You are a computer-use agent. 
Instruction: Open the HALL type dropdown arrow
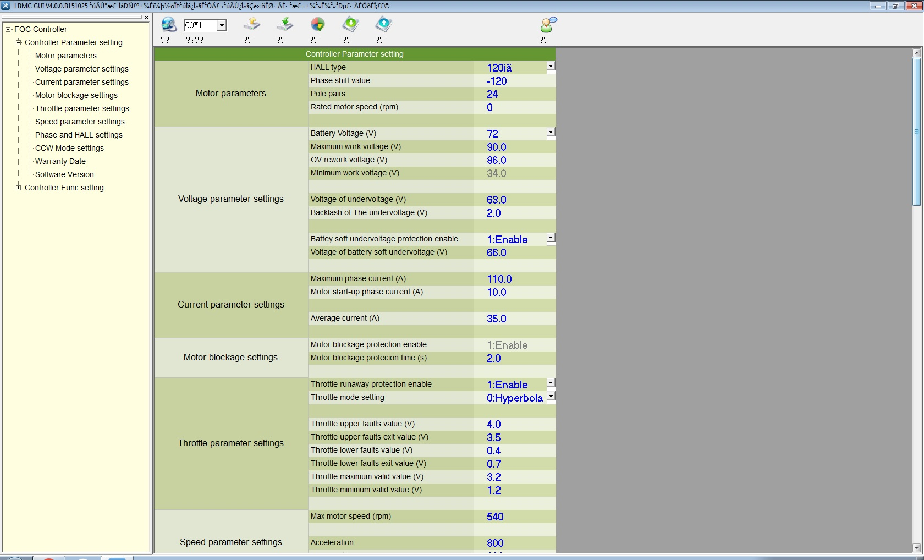[x=551, y=67]
